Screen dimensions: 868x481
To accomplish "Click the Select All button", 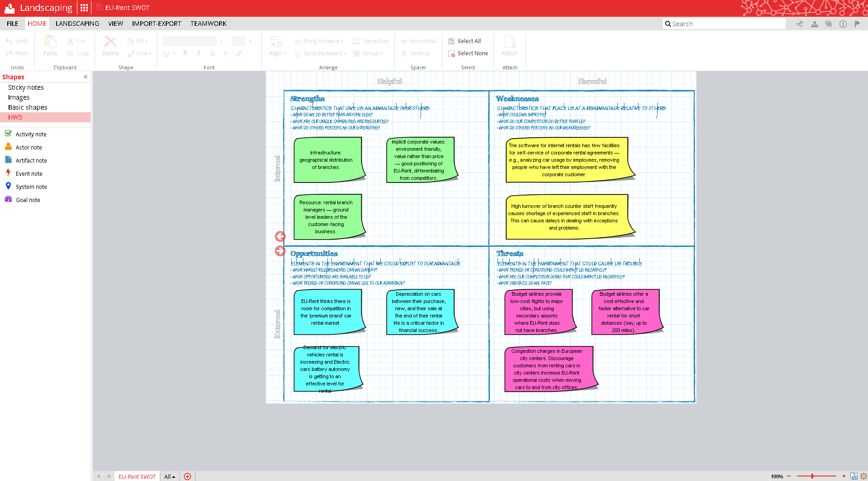I will pyautogui.click(x=465, y=41).
